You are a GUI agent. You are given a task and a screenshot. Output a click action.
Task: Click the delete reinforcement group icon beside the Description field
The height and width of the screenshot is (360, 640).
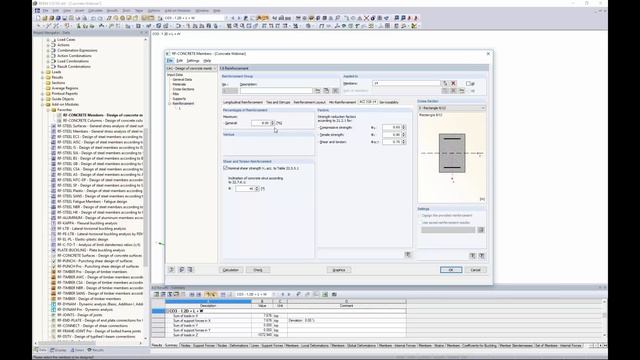coord(335,91)
